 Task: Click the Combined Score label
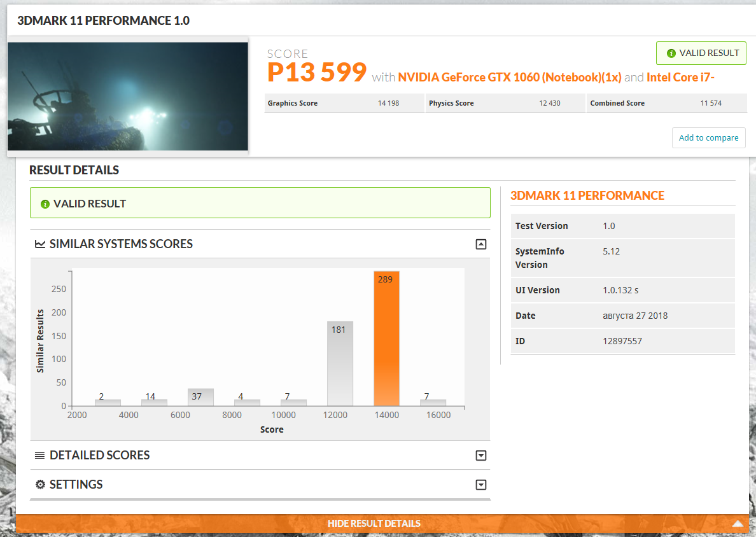pos(617,103)
